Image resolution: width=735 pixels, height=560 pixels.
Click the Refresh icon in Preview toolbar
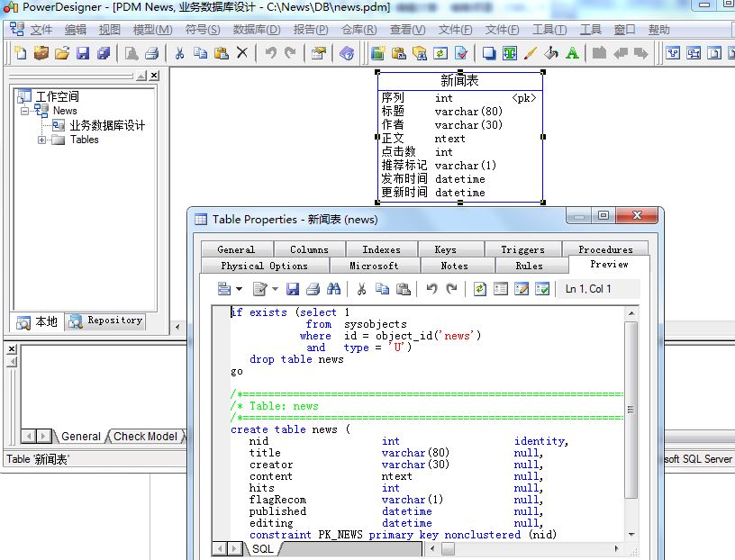click(x=480, y=289)
